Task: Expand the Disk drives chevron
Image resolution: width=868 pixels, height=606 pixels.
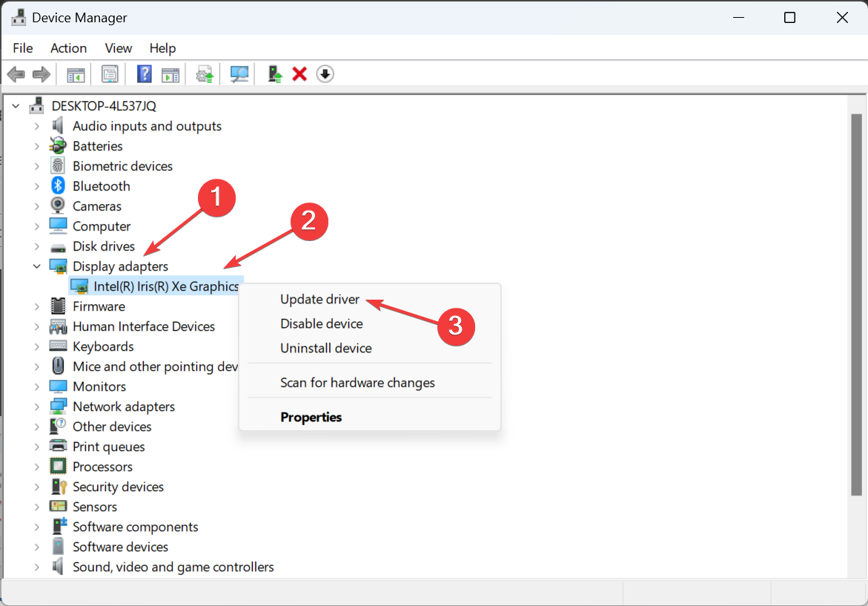Action: pyautogui.click(x=36, y=246)
